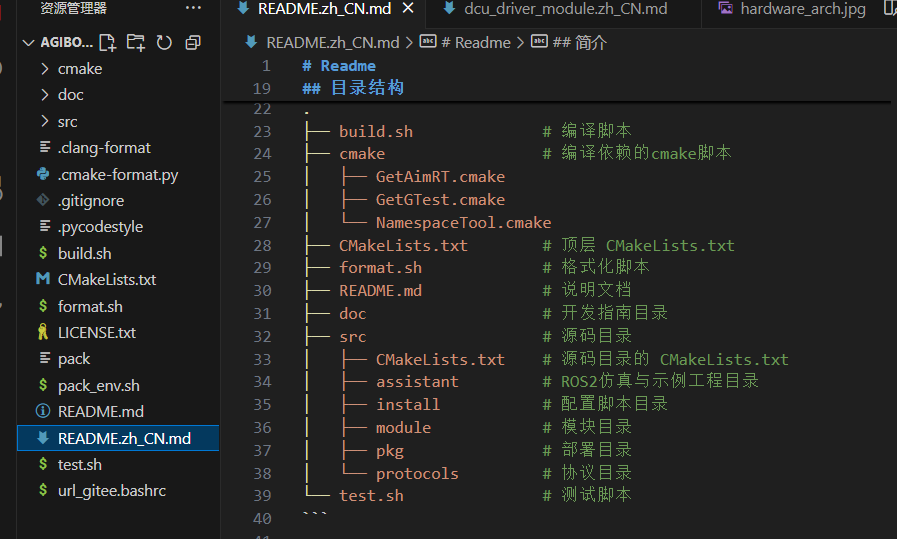The height and width of the screenshot is (539, 897).
Task: Open CMakeLists.txt in the explorer
Action: [x=106, y=279]
